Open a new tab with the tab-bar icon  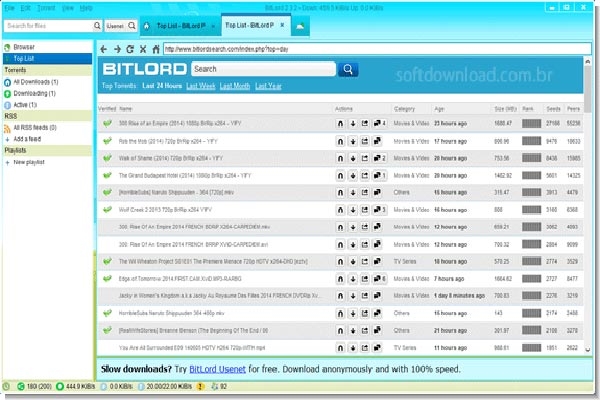pos(300,26)
